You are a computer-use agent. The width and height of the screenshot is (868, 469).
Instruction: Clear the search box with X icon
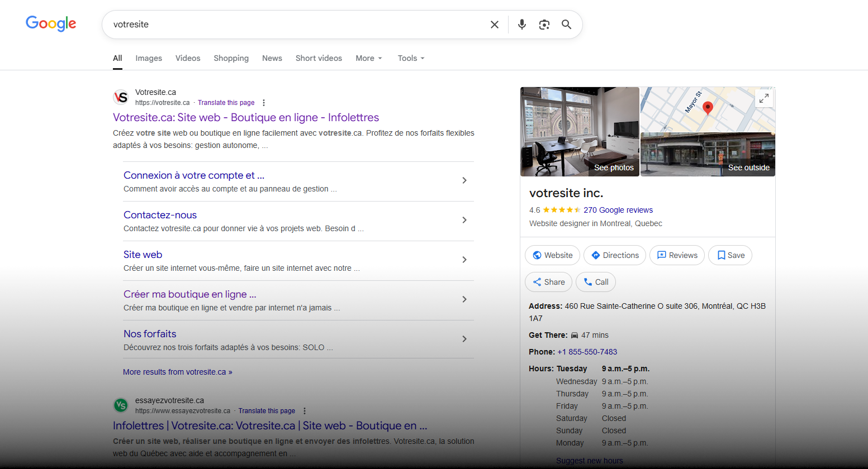[494, 25]
